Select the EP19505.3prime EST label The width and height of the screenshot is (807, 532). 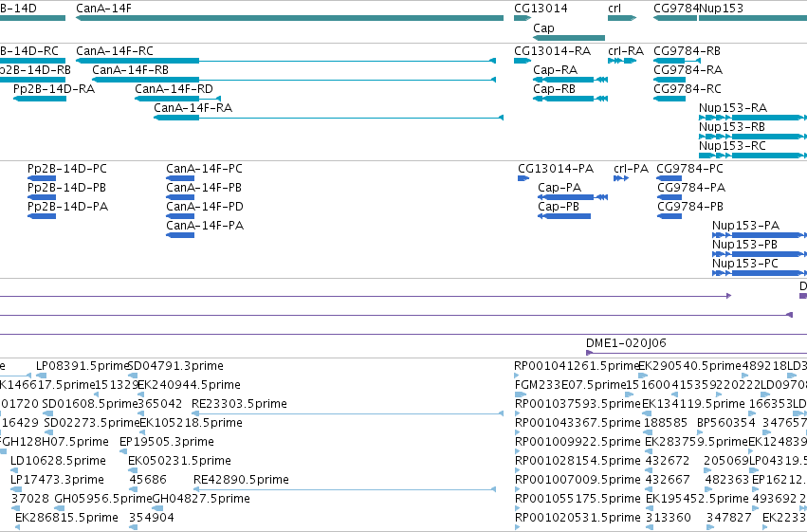pos(166,442)
